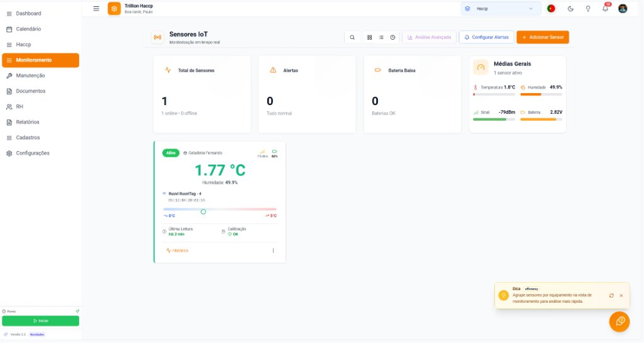Click the Sensores IoT broadcast icon
This screenshot has height=343, width=644.
pyautogui.click(x=157, y=37)
